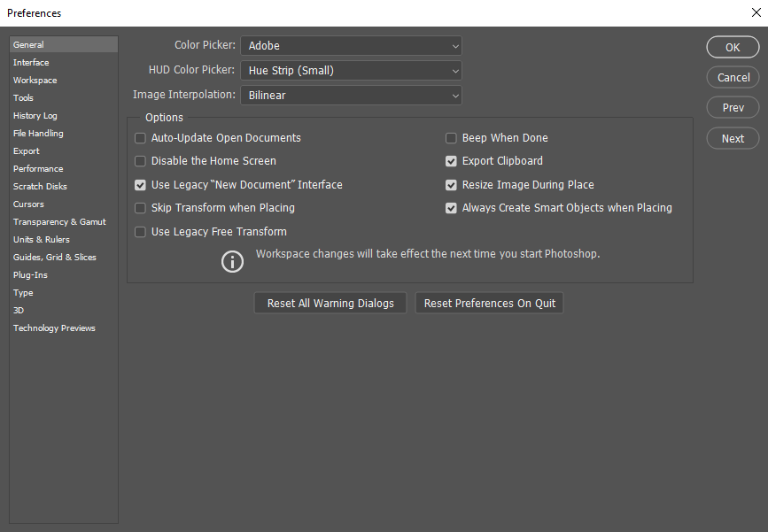This screenshot has height=532, width=768.
Task: Uncheck Export Clipboard option
Action: coord(451,161)
